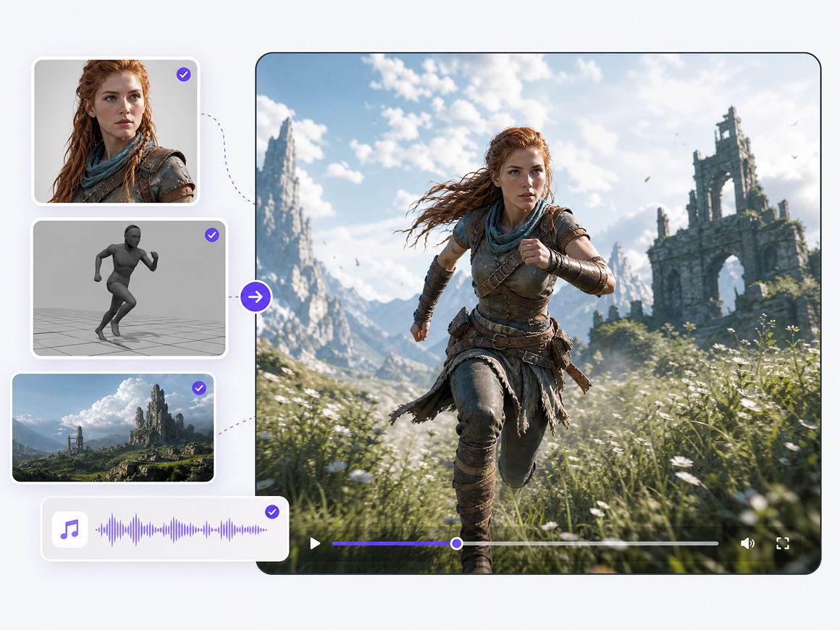The width and height of the screenshot is (840, 630).
Task: Toggle checkmark on the landscape scene card
Action: click(199, 388)
